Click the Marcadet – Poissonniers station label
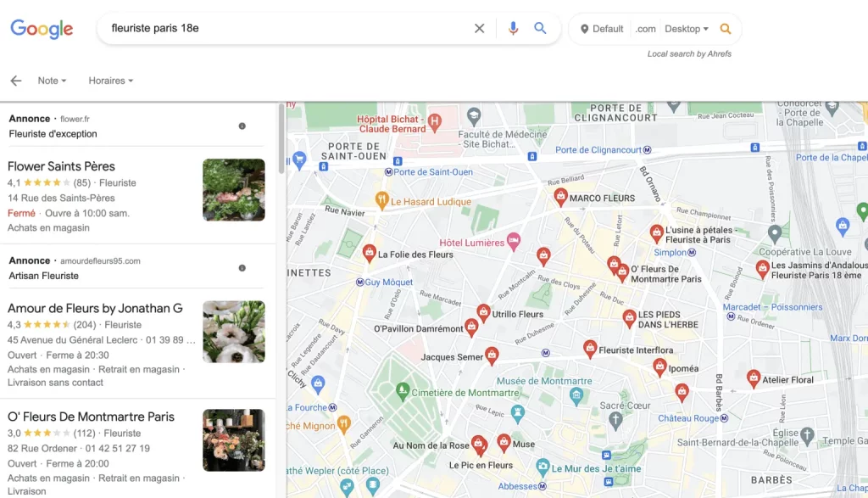 [772, 307]
